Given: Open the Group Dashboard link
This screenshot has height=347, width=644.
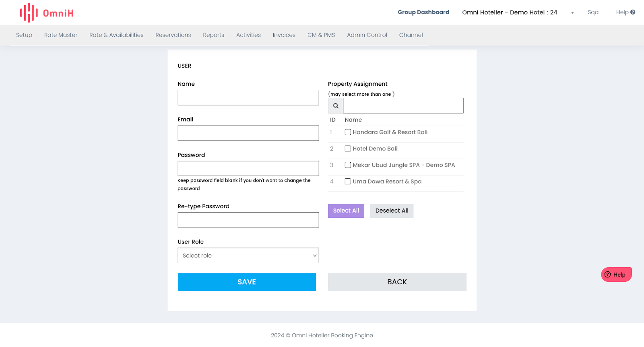Looking at the screenshot, I should [x=423, y=12].
